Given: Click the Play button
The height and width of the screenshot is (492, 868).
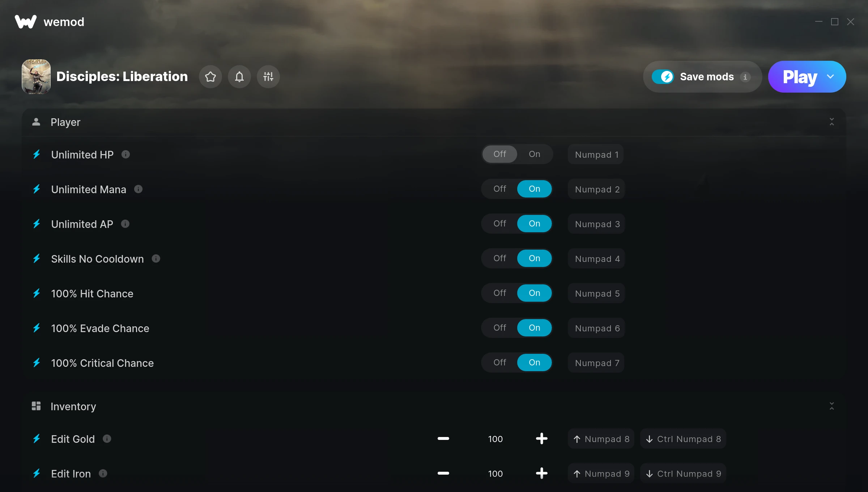Looking at the screenshot, I should click(x=800, y=77).
